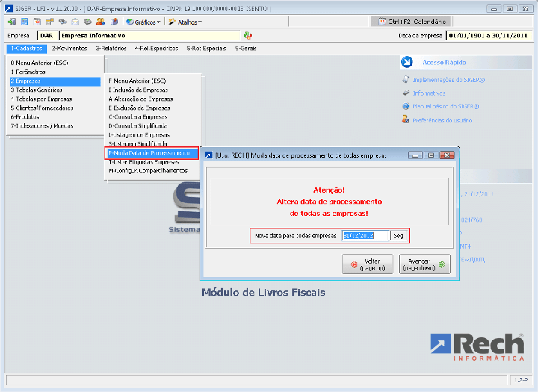Select E-Exclusão de Empresas

[152, 108]
